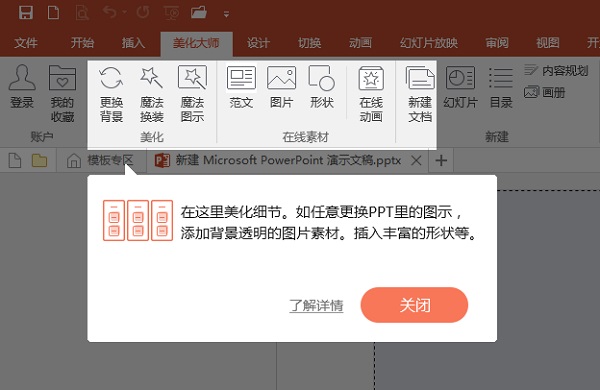This screenshot has height=390, width=600.
Task: Click the 了解详情 link in the tip popup
Action: coord(316,305)
